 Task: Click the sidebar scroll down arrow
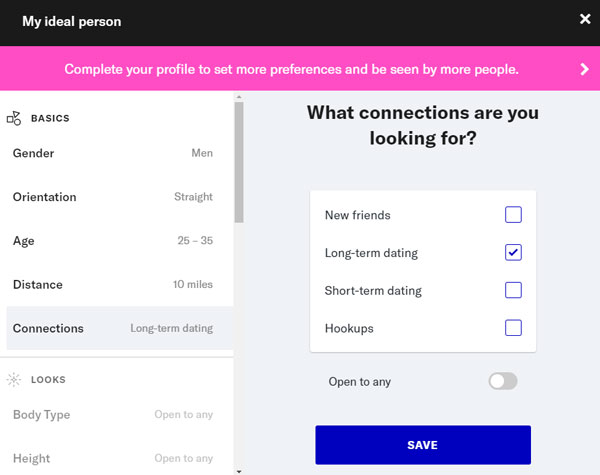tap(239, 469)
